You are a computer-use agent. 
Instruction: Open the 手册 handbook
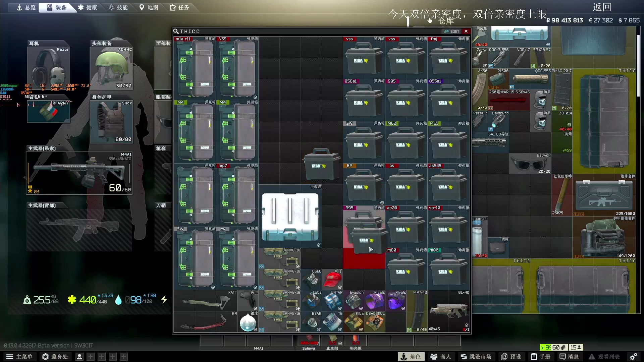[x=541, y=357]
